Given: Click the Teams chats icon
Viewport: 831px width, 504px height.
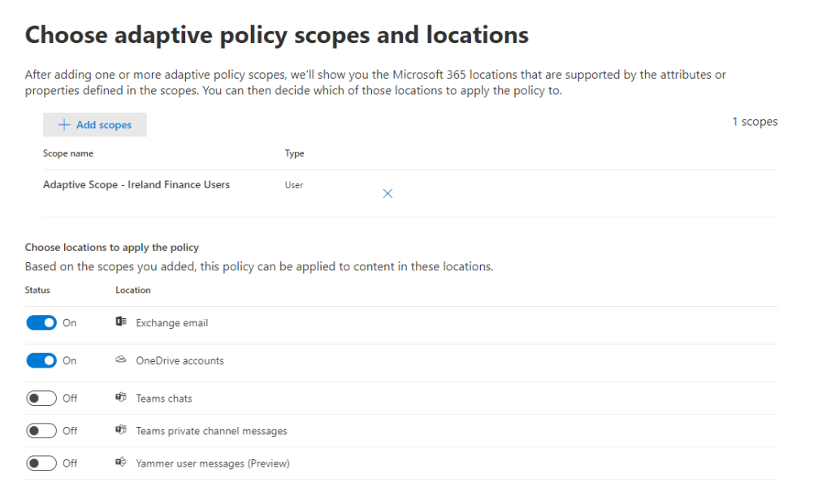Looking at the screenshot, I should point(121,398).
